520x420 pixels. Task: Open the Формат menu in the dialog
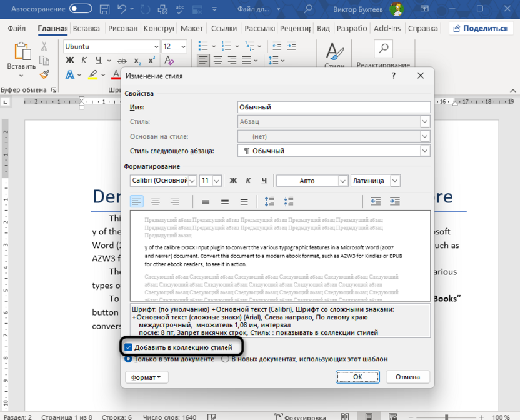point(146,377)
